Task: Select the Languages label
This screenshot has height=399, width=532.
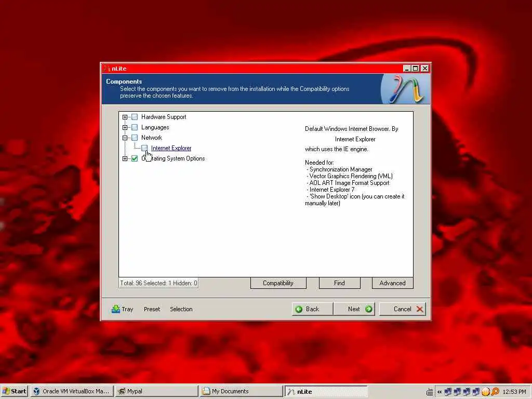Action: 155,128
